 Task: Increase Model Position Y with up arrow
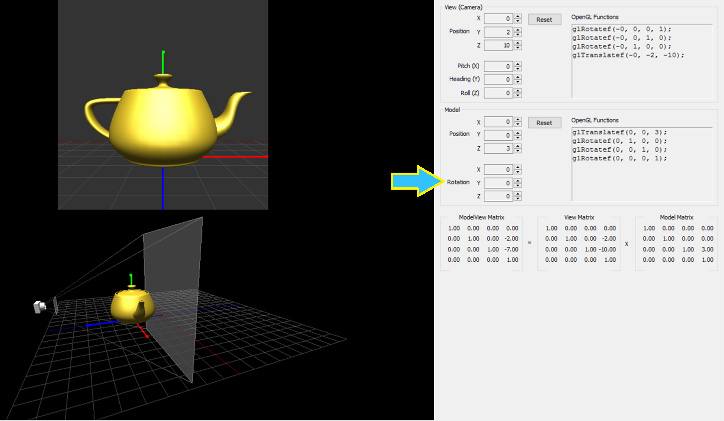click(518, 133)
